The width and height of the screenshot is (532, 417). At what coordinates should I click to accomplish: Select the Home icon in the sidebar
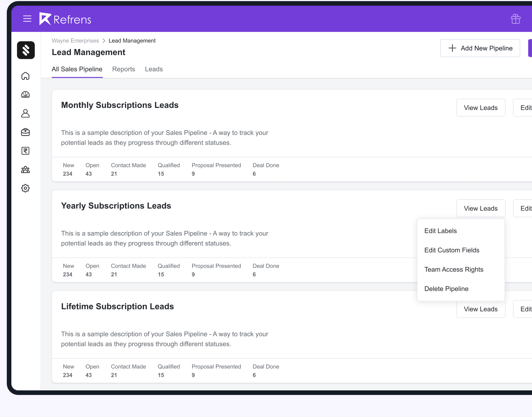tap(25, 76)
